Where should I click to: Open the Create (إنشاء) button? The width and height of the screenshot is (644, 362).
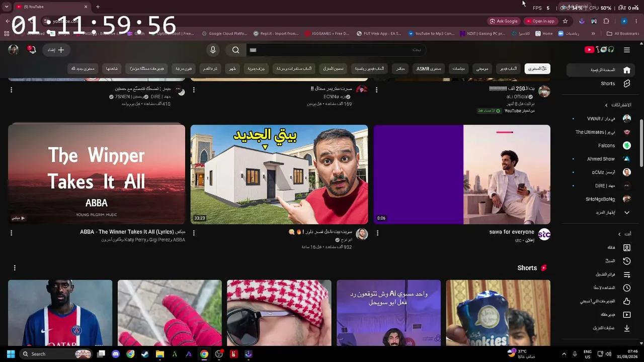(x=56, y=50)
